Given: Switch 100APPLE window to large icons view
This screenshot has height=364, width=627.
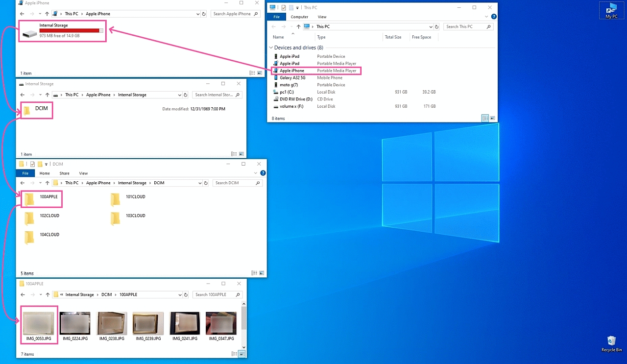Looking at the screenshot, I should pos(242,354).
